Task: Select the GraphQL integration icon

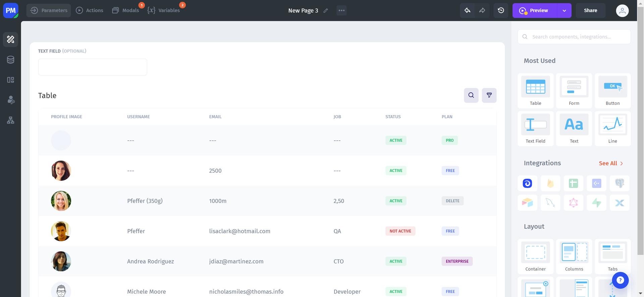Action: click(x=574, y=203)
